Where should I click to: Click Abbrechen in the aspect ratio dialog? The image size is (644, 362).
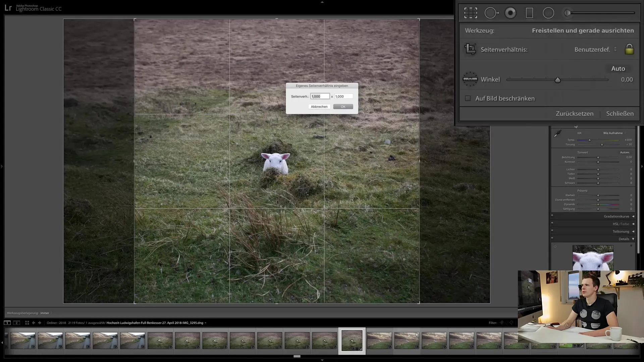click(x=319, y=107)
